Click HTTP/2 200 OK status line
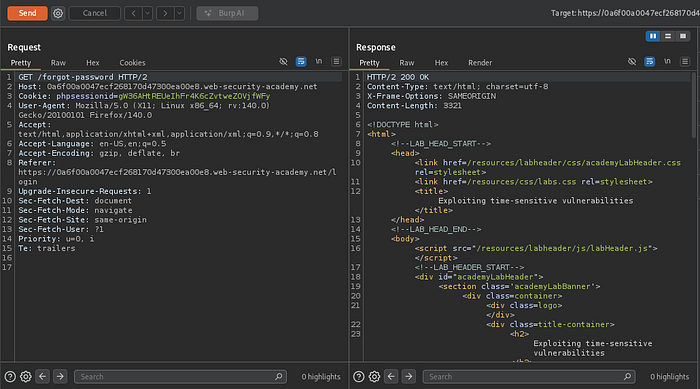 pyautogui.click(x=398, y=77)
